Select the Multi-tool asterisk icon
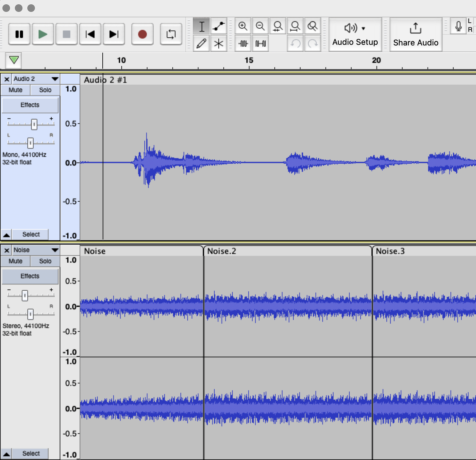Viewport: 476px width, 460px height. tap(219, 43)
